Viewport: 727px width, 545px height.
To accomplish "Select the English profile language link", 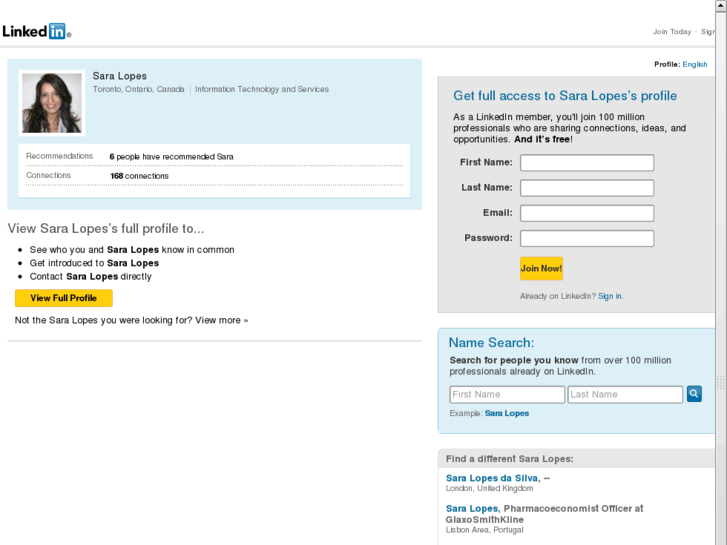I will [x=695, y=64].
